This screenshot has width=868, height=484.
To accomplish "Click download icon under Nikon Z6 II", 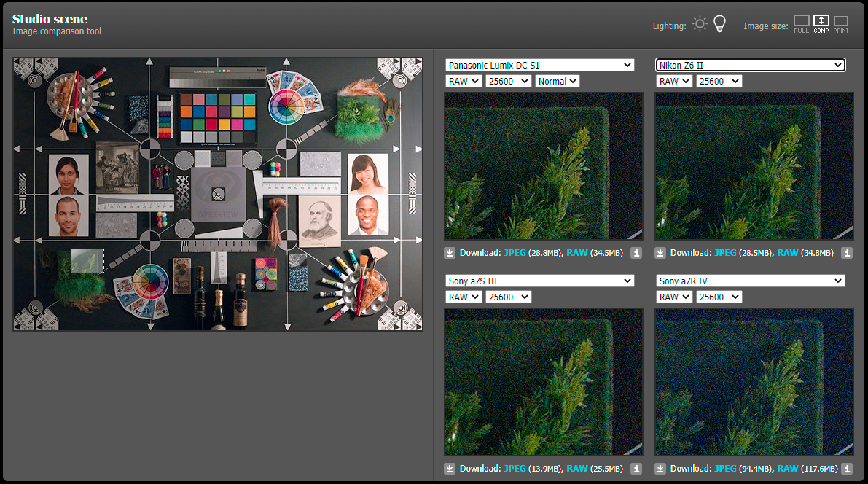I will point(660,253).
